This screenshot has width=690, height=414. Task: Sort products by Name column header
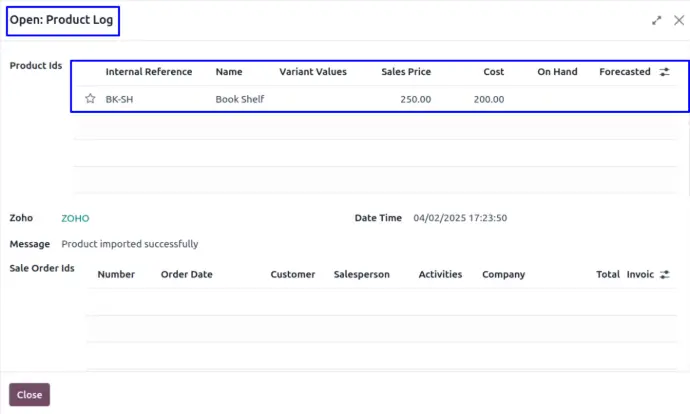pyautogui.click(x=229, y=72)
